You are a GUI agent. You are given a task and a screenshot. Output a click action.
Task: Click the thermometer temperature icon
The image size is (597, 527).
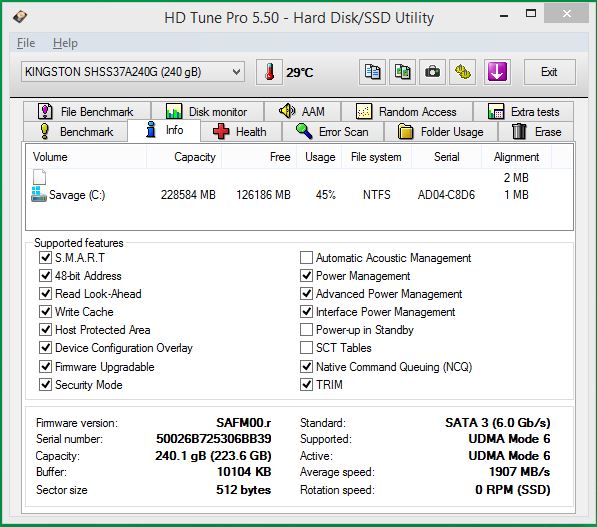(269, 72)
